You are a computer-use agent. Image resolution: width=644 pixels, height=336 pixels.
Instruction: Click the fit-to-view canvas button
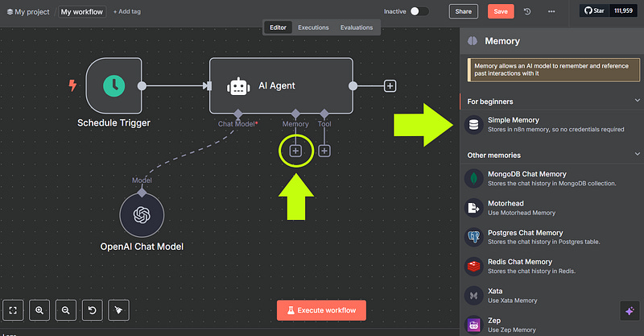(13, 310)
